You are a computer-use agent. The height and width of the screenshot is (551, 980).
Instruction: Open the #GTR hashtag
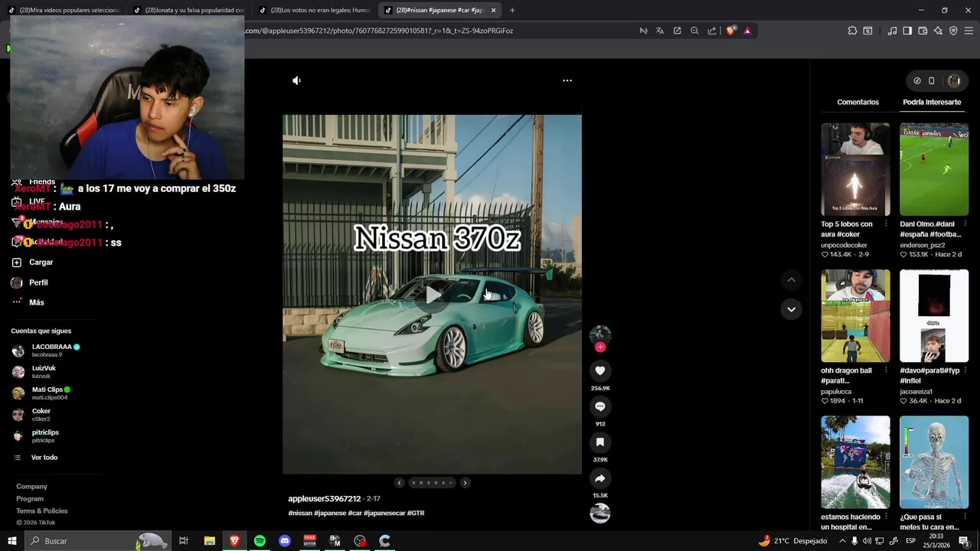pos(416,513)
